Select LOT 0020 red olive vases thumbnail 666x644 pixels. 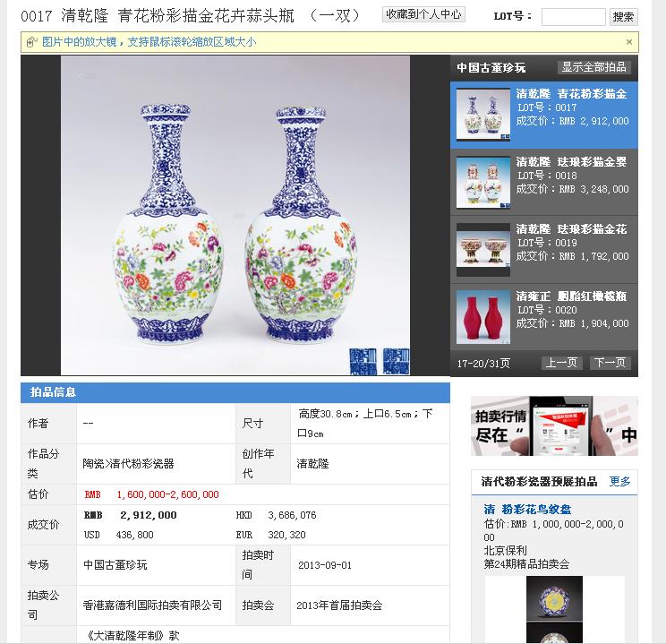482,317
